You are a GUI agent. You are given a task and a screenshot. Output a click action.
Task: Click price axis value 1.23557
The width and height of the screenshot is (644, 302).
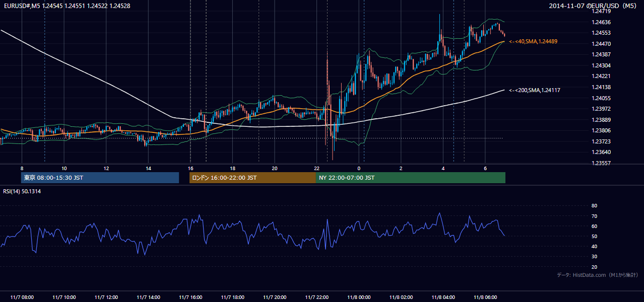pos(601,164)
